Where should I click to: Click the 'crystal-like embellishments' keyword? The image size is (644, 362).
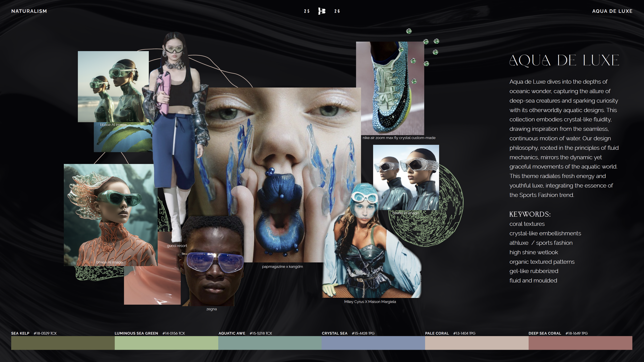point(545,233)
